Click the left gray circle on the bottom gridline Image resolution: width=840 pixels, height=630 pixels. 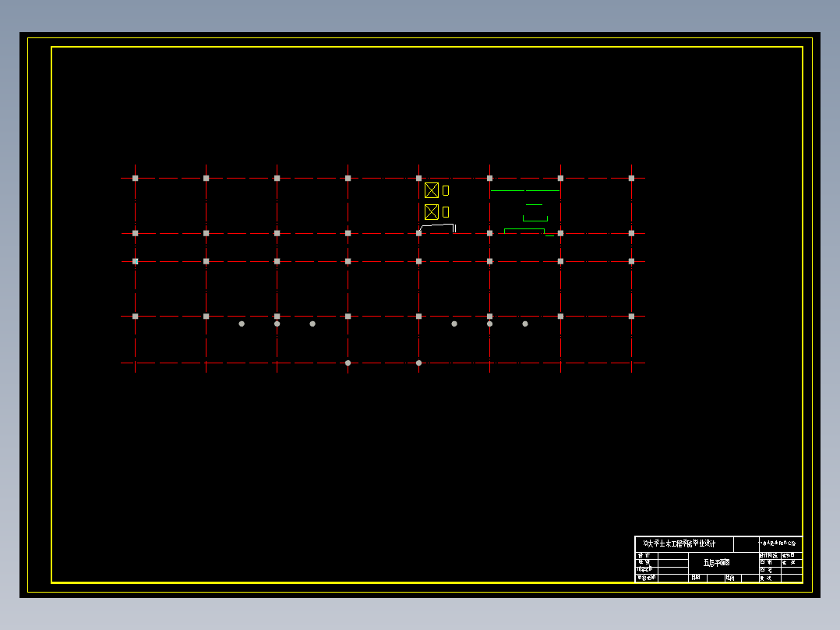point(348,363)
